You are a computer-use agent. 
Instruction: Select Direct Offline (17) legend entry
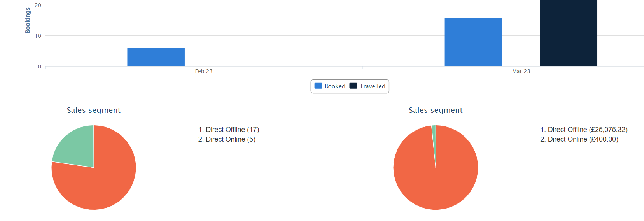click(229, 130)
